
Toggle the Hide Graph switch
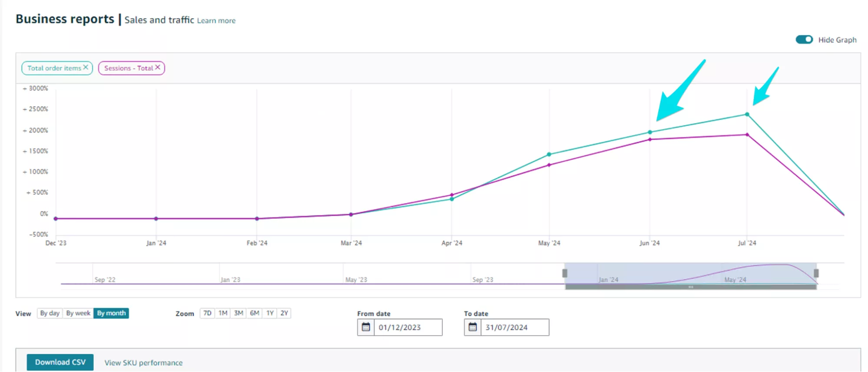(x=804, y=40)
